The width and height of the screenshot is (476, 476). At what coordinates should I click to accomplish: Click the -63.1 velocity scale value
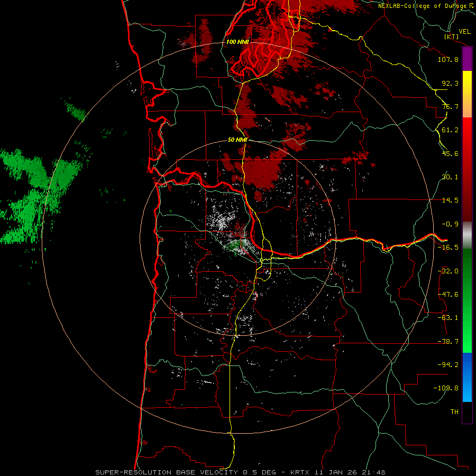[x=448, y=318]
